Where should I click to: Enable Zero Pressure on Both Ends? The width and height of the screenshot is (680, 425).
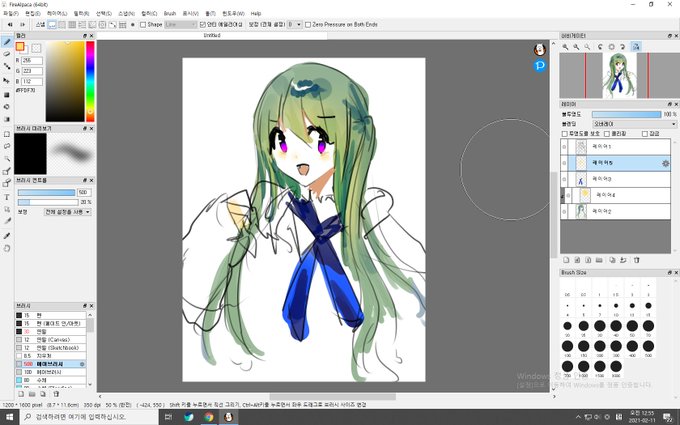pos(308,25)
